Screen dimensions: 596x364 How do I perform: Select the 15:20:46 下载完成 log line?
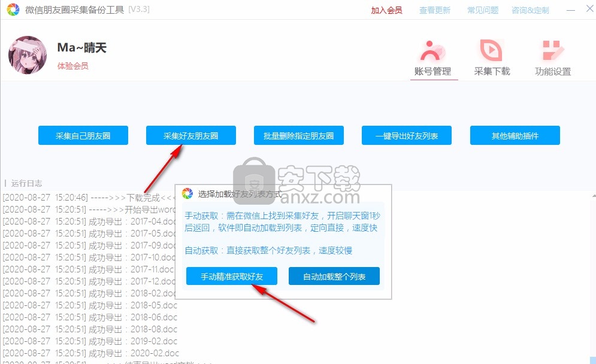pyautogui.click(x=89, y=198)
